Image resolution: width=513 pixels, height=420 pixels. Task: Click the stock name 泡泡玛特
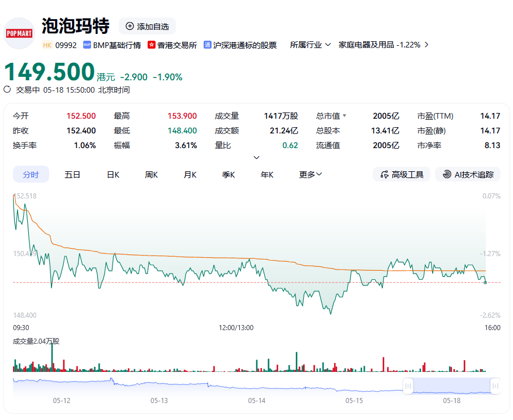(x=75, y=26)
